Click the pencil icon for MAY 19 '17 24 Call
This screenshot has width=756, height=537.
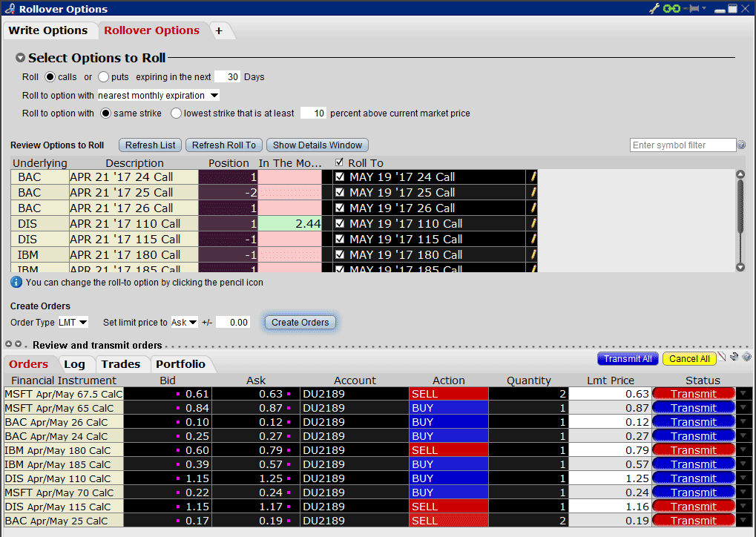[x=533, y=177]
